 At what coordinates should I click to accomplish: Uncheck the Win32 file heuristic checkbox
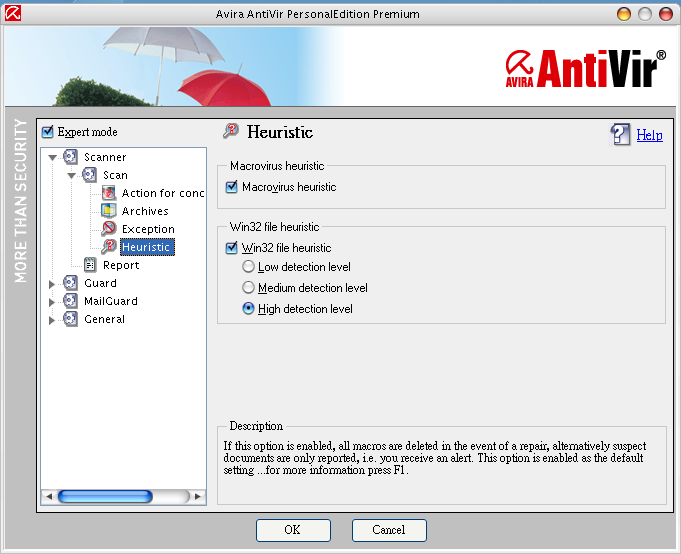click(231, 248)
